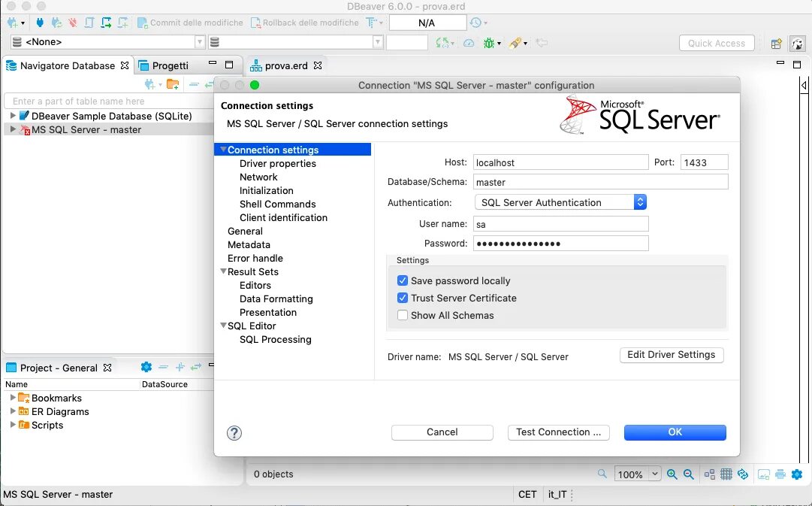Expand the Scripts folder
Image resolution: width=812 pixels, height=506 pixels.
(x=13, y=425)
